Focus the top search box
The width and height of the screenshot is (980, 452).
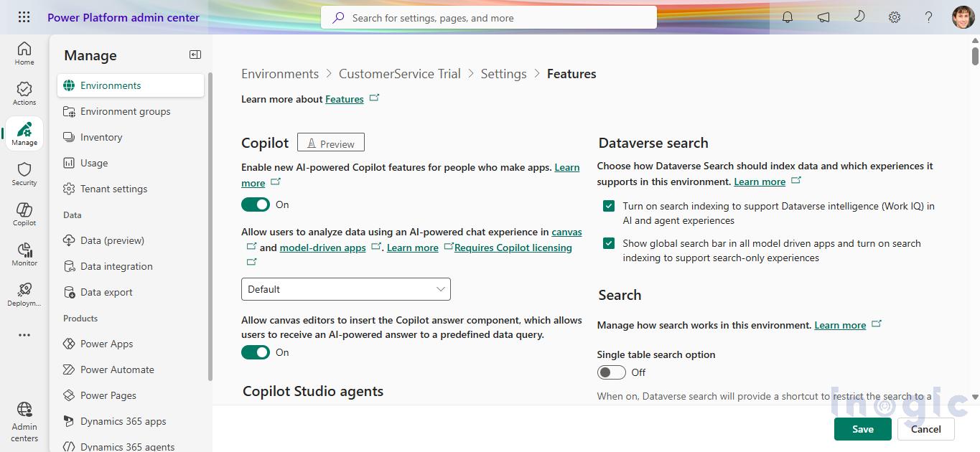coord(489,18)
